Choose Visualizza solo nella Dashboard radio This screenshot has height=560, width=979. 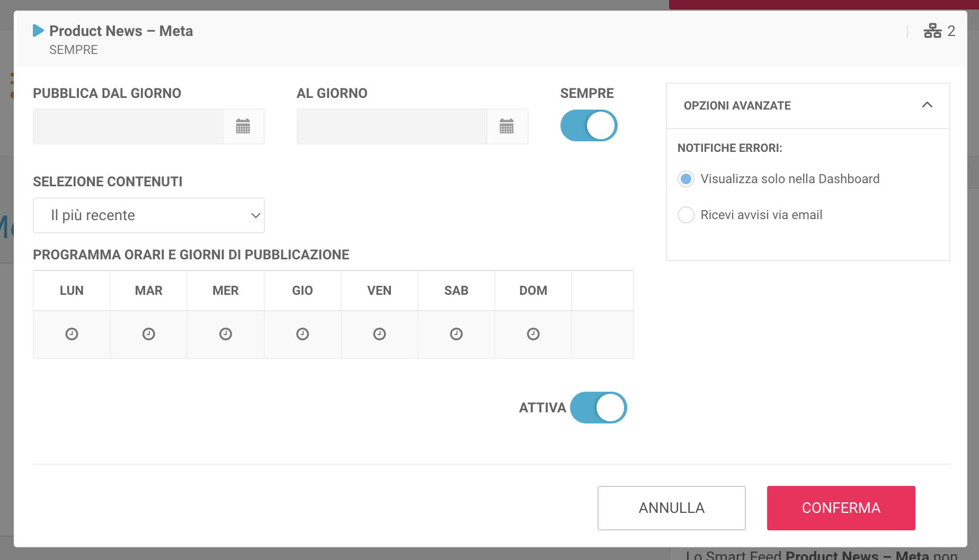686,179
